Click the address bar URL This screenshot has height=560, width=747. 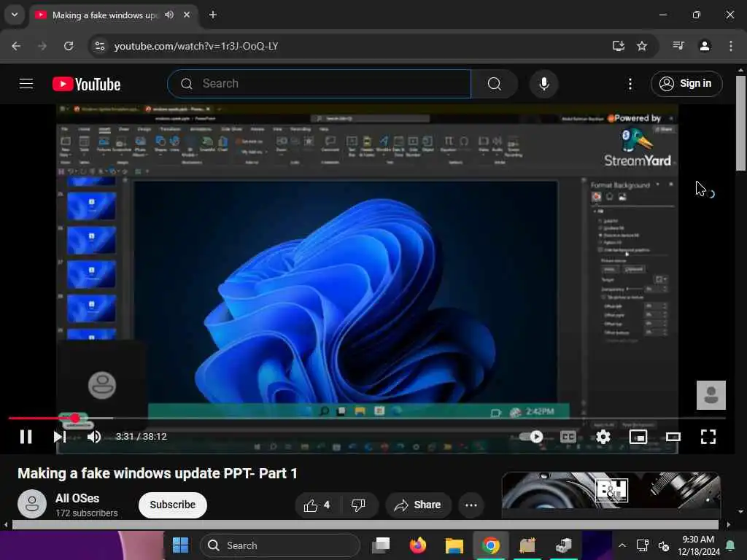click(196, 46)
